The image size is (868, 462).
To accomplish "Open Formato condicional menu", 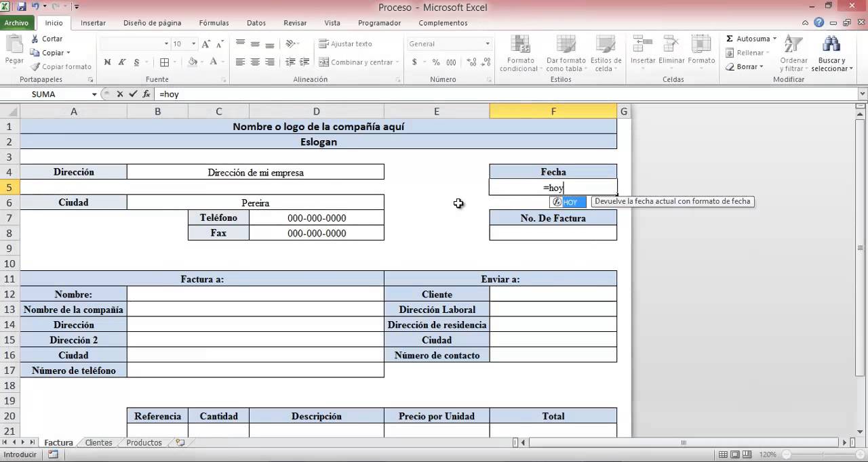I will (x=519, y=54).
